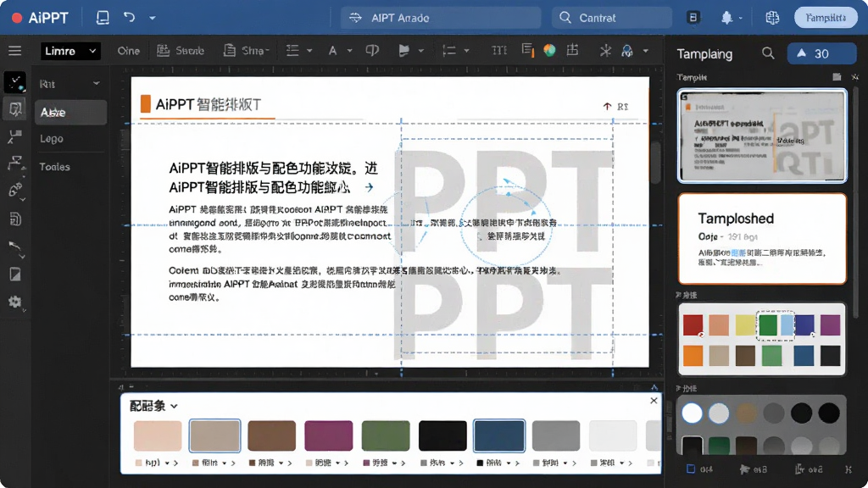Image resolution: width=868 pixels, height=488 pixels.
Task: Open the dropdown under the navy blue palette card
Action: coord(509,463)
